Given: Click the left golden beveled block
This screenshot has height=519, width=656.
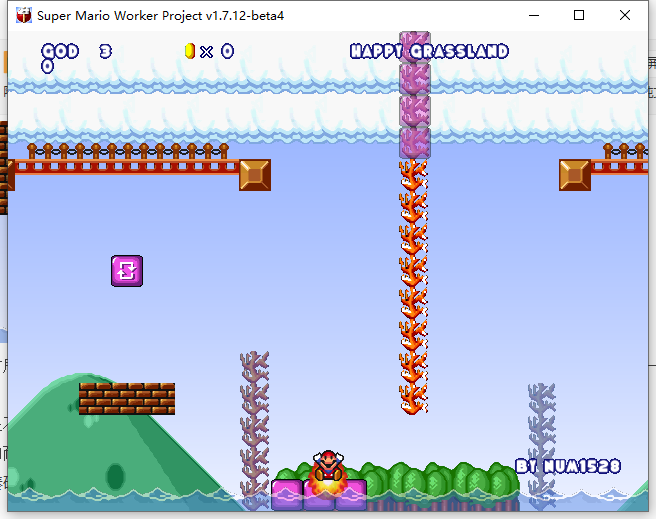Looking at the screenshot, I should pyautogui.click(x=255, y=175).
